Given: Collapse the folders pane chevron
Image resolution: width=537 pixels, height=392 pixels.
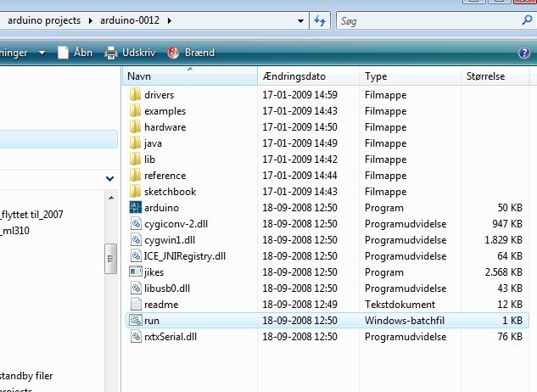Looking at the screenshot, I should [110, 178].
